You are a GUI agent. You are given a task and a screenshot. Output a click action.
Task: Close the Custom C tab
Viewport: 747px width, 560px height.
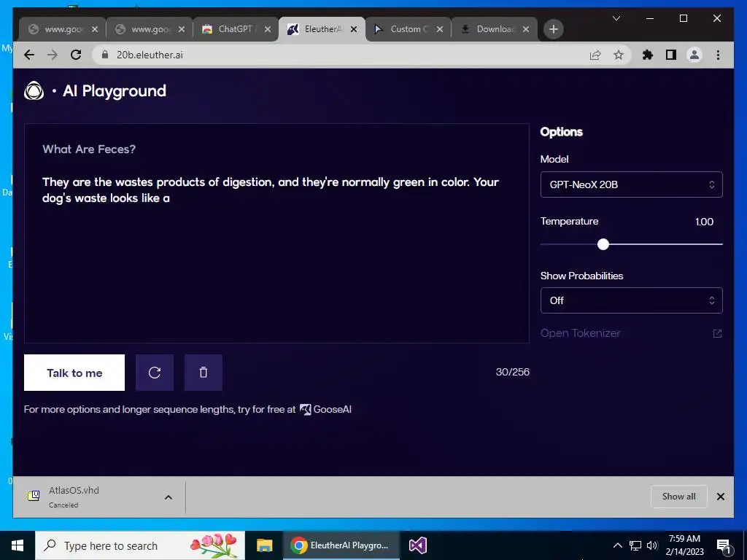pos(440,29)
